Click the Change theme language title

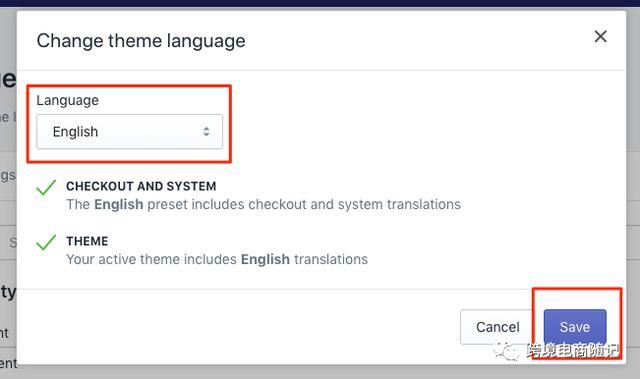(141, 41)
